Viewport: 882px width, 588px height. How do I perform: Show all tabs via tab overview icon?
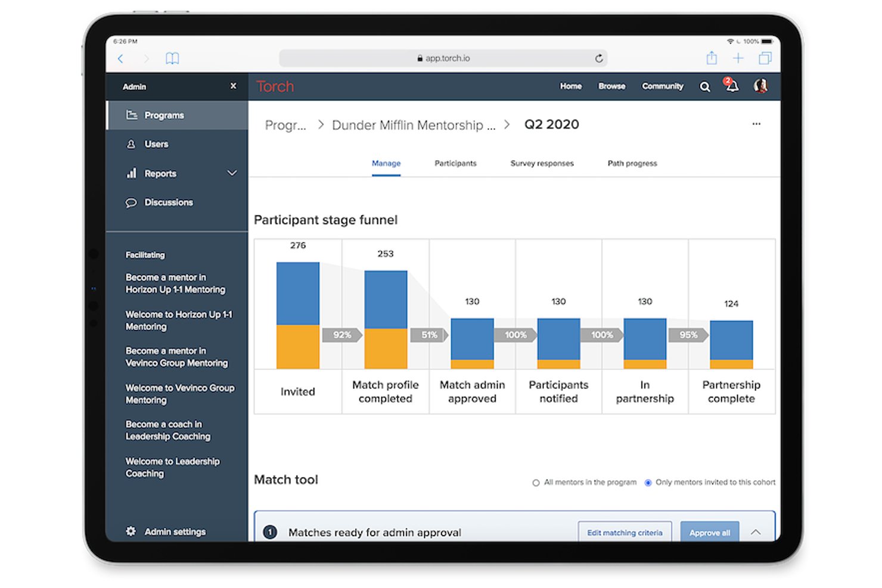765,58
